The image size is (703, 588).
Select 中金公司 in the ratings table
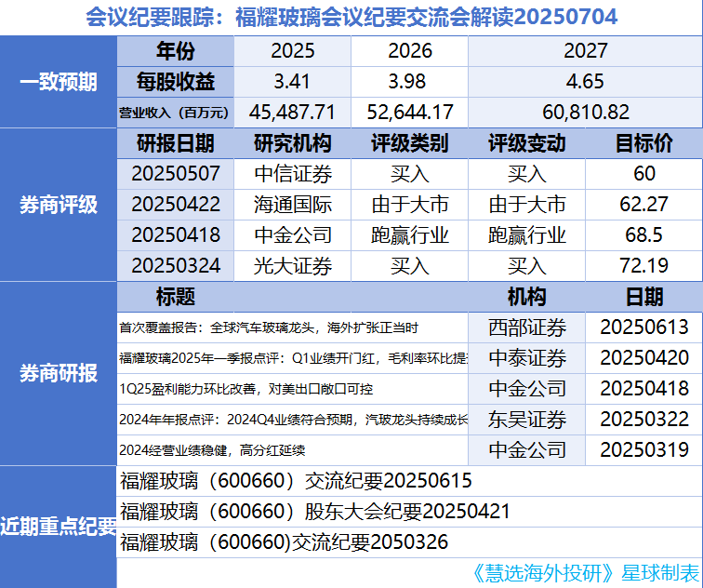tap(293, 235)
